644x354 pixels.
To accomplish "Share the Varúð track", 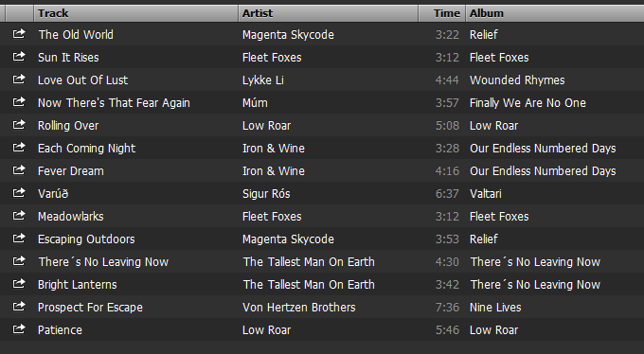I will 19,192.
